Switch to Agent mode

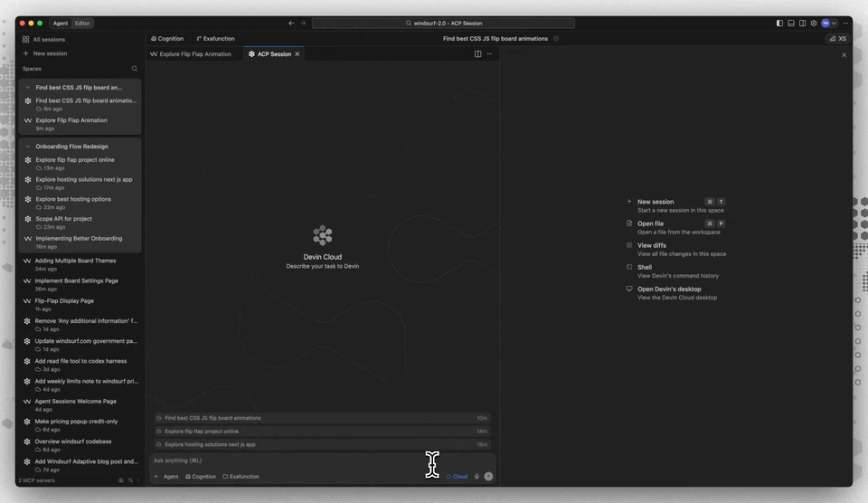[x=61, y=24]
